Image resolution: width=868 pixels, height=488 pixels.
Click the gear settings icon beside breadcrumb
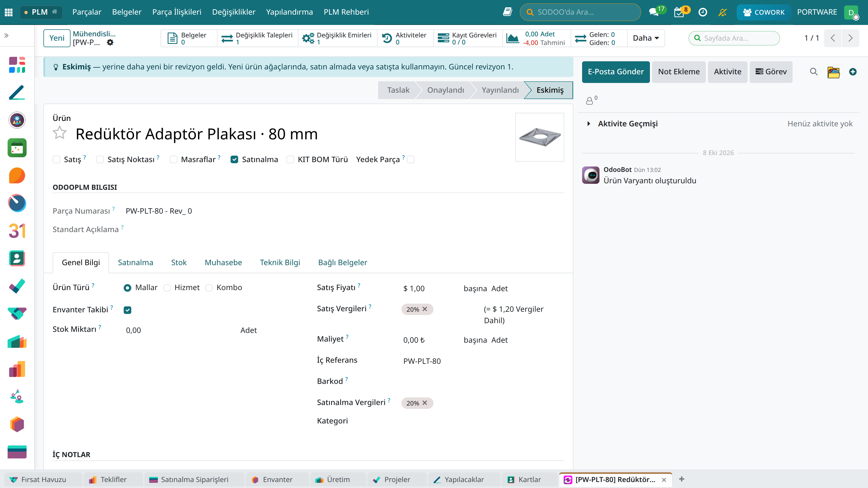[110, 43]
